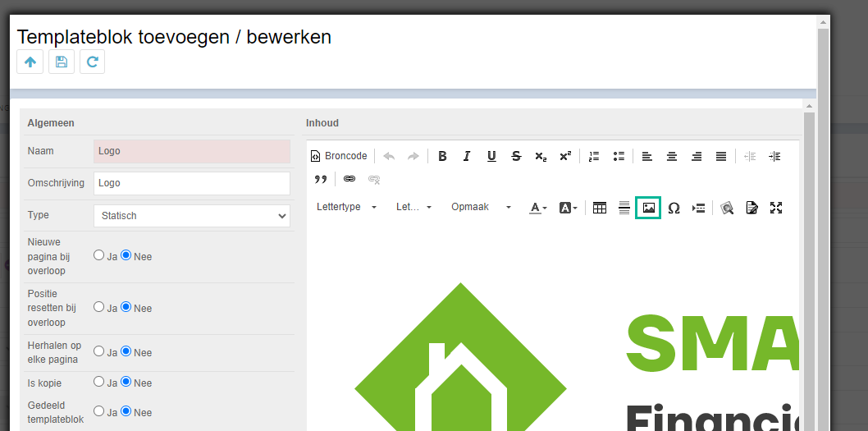The height and width of the screenshot is (431, 868).
Task: Select Nee for Gedeeld templateblok
Action: coord(126,411)
